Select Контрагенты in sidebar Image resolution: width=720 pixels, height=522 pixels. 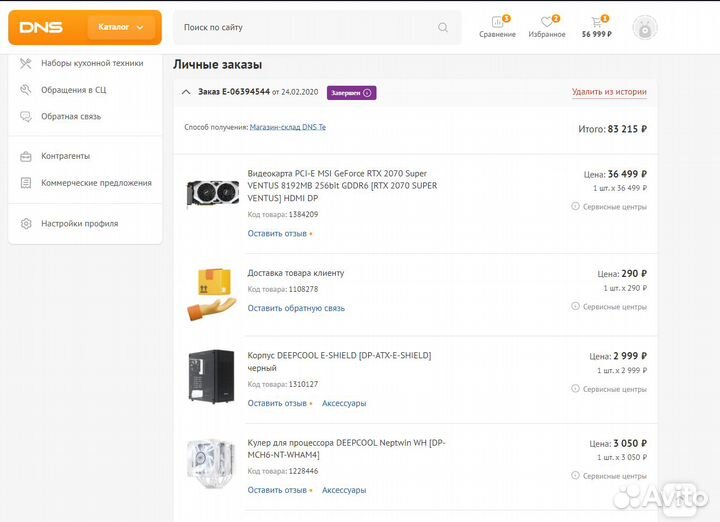65,156
